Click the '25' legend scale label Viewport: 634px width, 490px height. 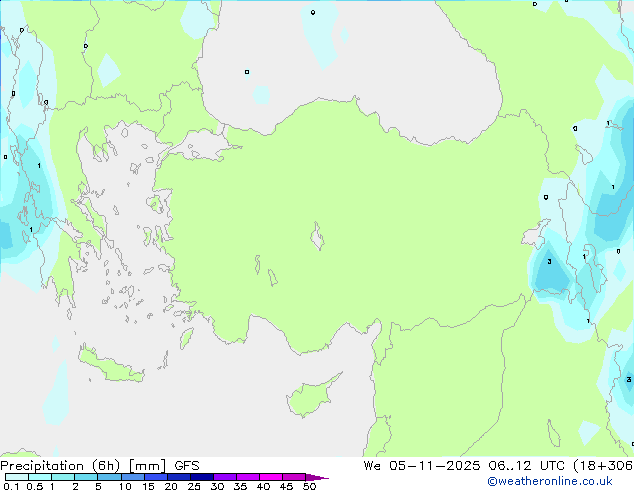(x=194, y=486)
